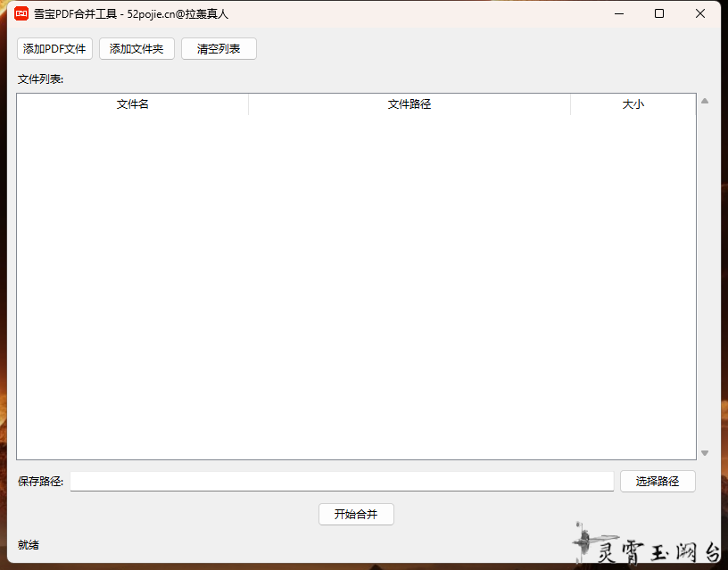Start merging with 开始合并 button
Screen dimensions: 728x570
[x=356, y=515]
